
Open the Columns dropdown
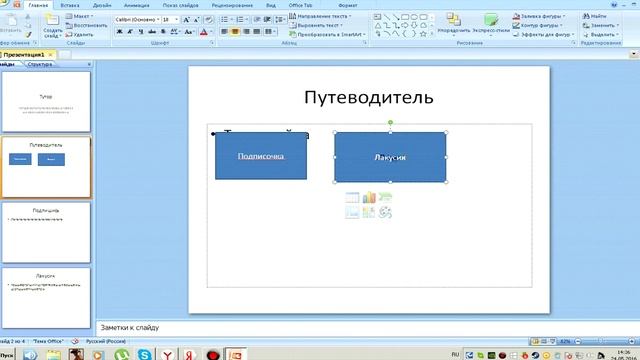[x=270, y=31]
